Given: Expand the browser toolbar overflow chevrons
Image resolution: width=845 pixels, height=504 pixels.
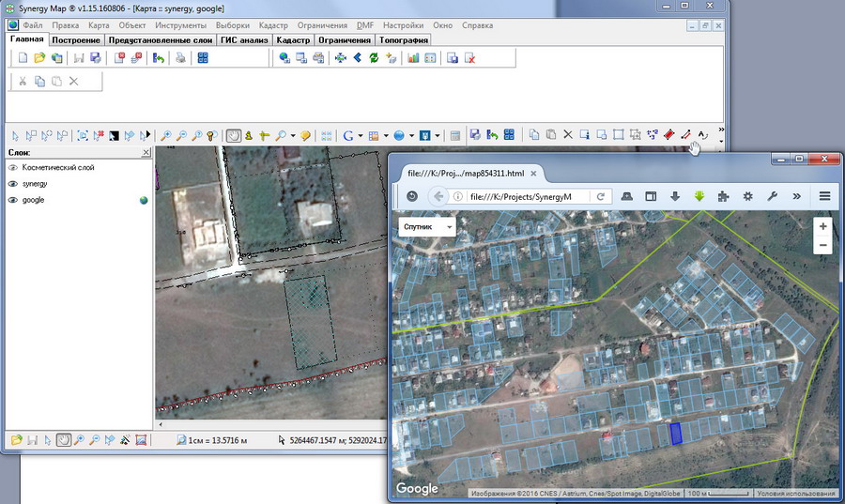Looking at the screenshot, I should pos(796,196).
